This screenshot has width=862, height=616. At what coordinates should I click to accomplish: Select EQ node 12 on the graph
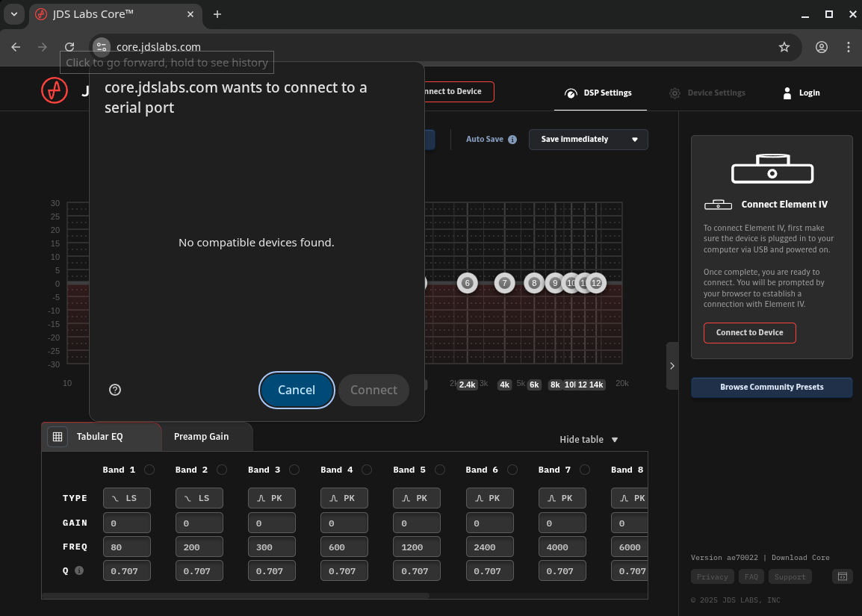point(597,283)
